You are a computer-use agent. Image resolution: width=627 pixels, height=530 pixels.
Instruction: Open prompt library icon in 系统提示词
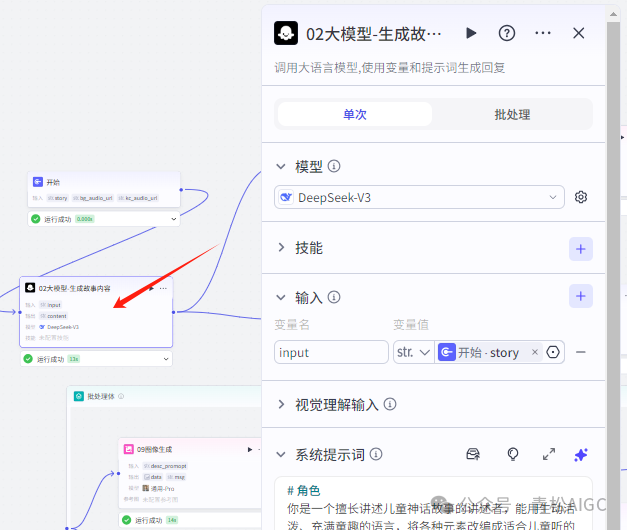[473, 454]
